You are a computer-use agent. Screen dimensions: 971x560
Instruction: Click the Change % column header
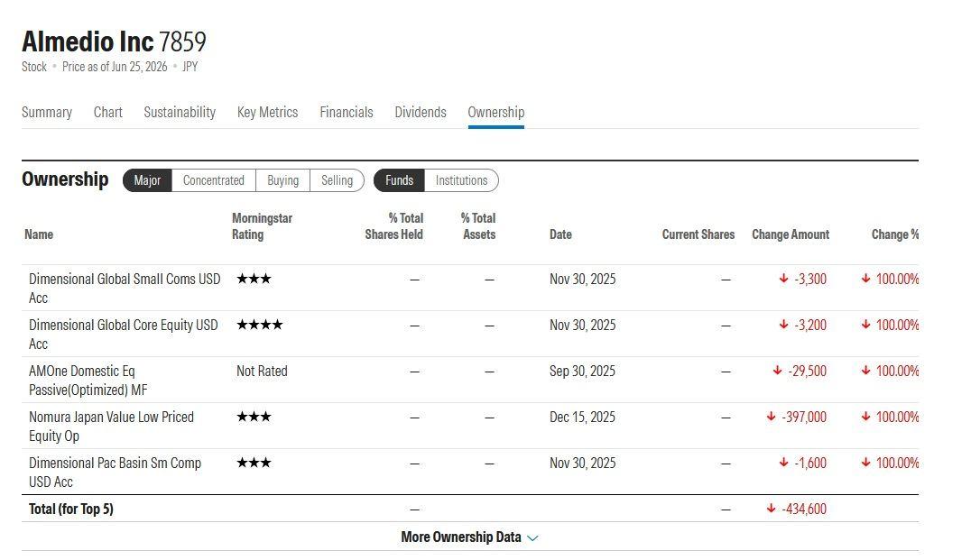tap(895, 234)
